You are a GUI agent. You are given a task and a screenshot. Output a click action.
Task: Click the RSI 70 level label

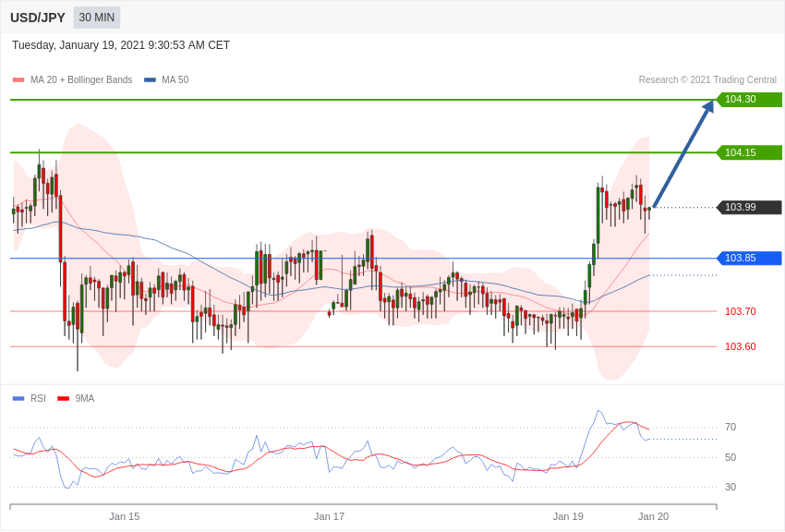point(731,427)
